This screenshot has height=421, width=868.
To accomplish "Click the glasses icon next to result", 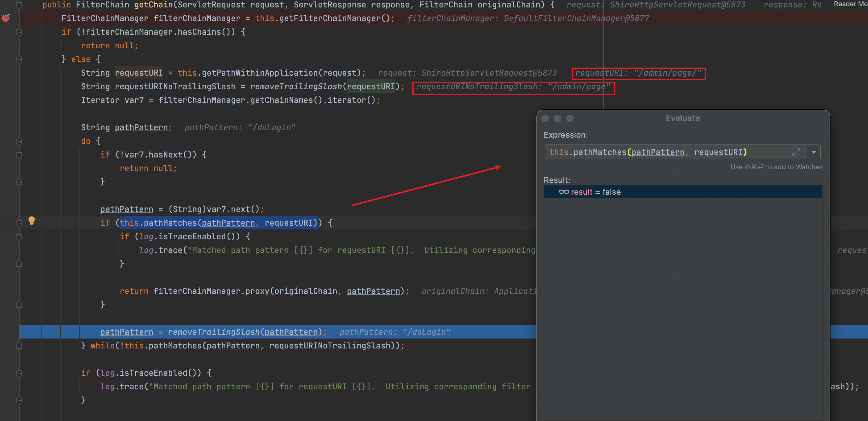I will [564, 192].
